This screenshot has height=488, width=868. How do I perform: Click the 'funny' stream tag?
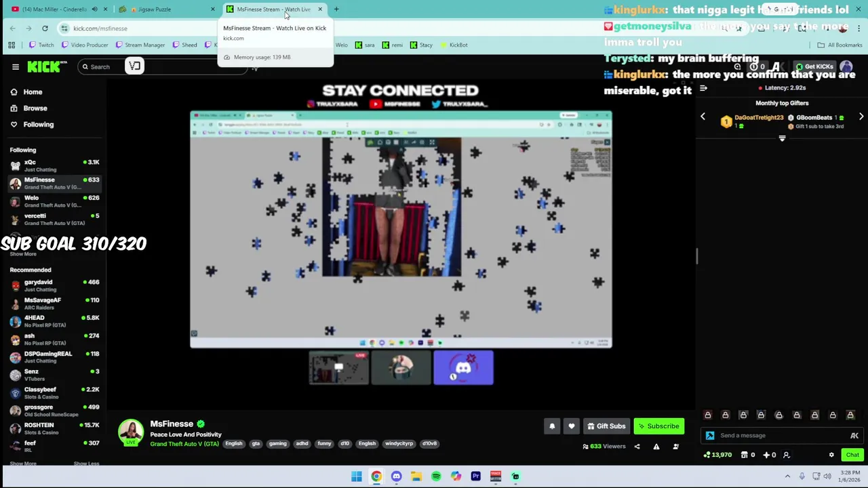(324, 444)
